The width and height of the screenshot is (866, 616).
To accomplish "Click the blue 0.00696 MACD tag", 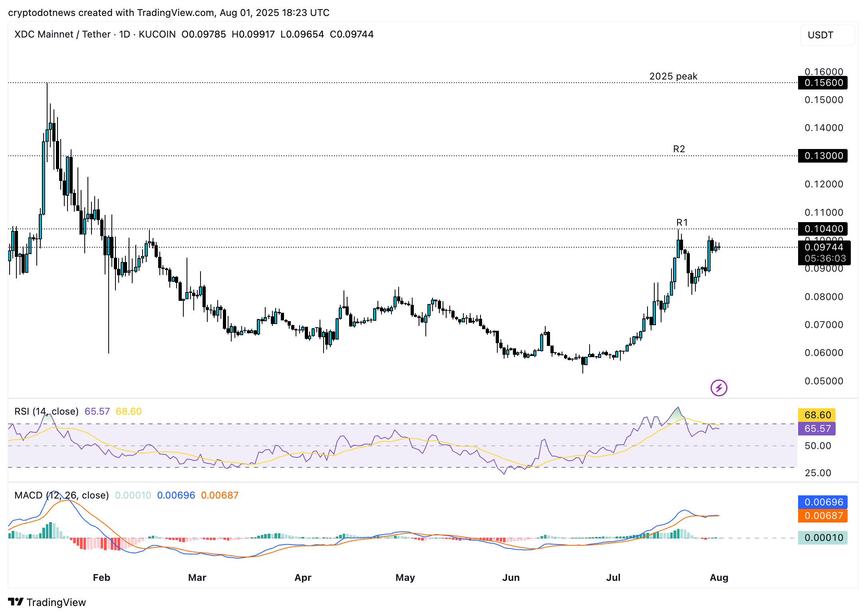I will tap(823, 502).
